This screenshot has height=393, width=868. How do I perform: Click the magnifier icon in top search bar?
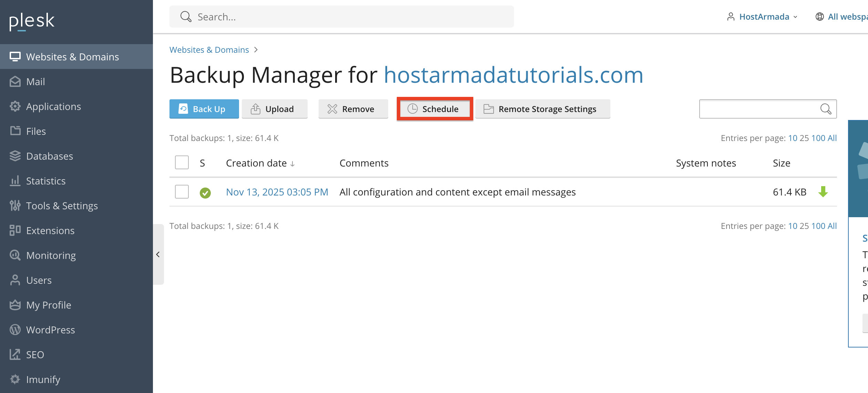[x=186, y=17]
